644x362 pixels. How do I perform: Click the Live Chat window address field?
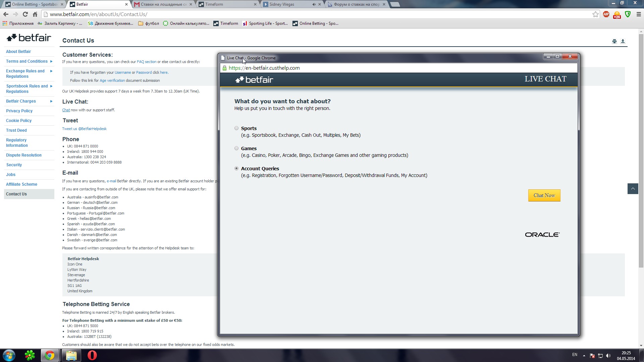point(399,68)
